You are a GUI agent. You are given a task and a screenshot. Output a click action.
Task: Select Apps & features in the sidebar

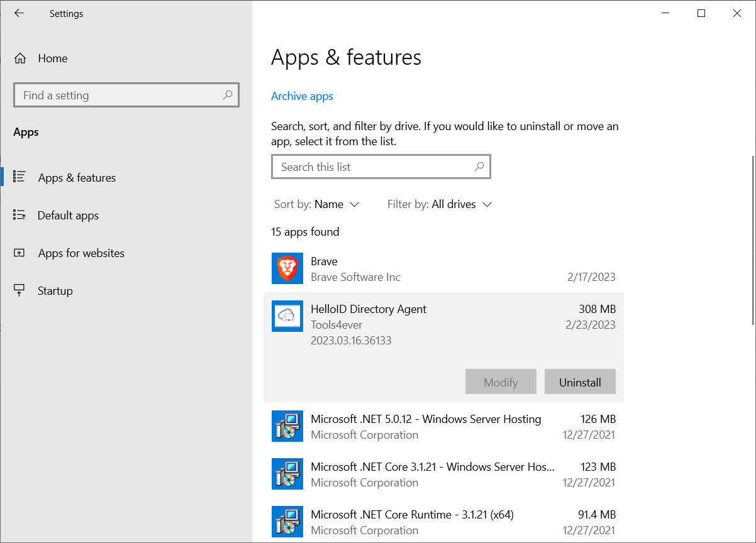[x=77, y=178]
